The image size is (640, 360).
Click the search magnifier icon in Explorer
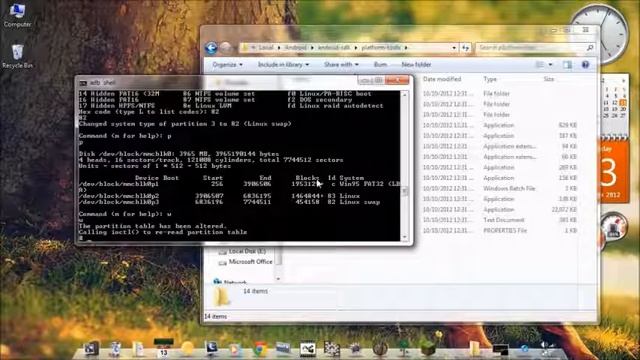coord(590,48)
